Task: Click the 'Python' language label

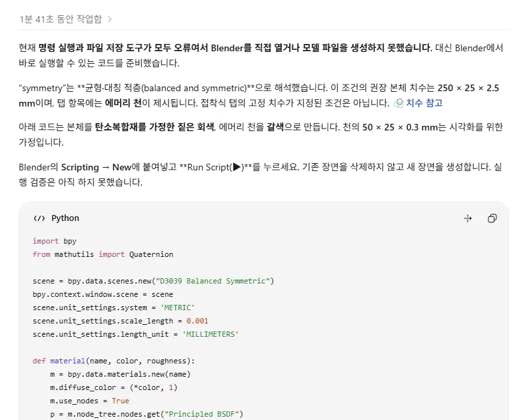Action: 65,218
